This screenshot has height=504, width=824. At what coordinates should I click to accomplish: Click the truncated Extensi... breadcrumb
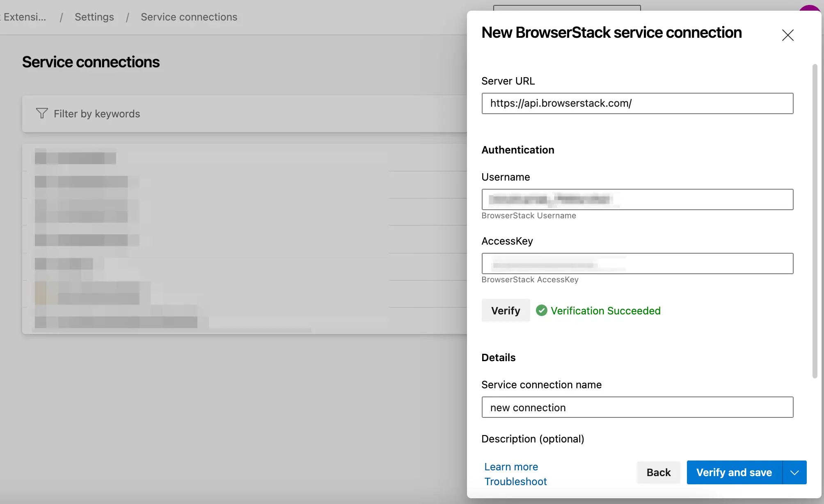click(x=25, y=17)
